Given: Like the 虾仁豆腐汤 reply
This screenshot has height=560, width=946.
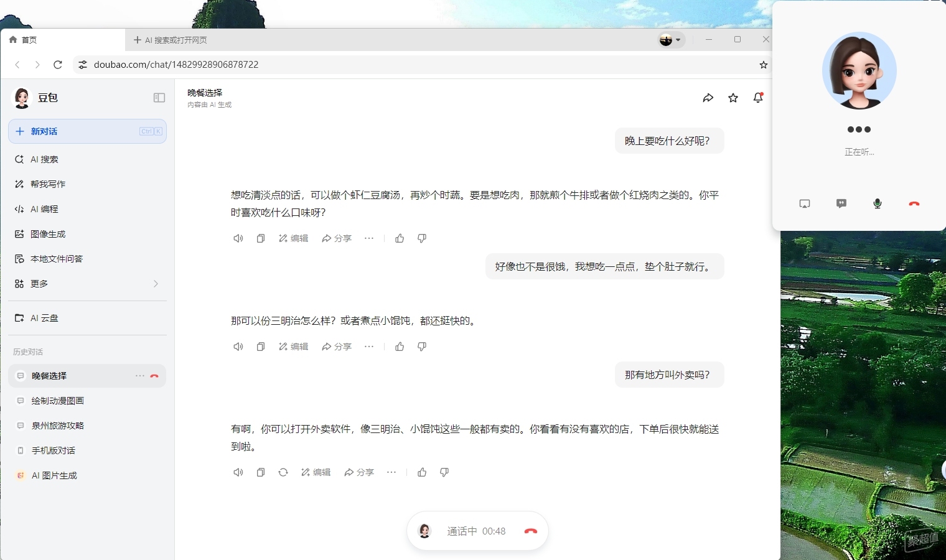Looking at the screenshot, I should point(400,238).
